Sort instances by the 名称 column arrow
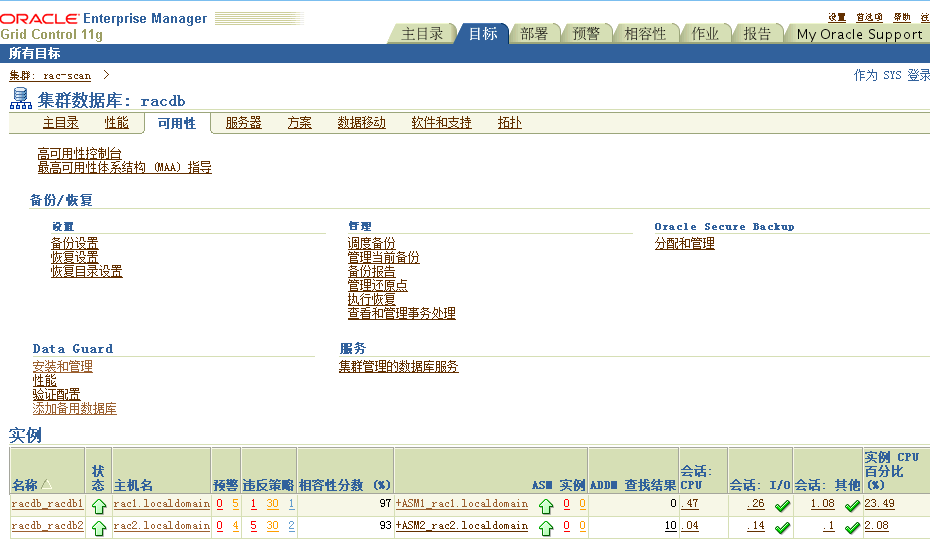The width and height of the screenshot is (930, 542). pyautogui.click(x=46, y=484)
